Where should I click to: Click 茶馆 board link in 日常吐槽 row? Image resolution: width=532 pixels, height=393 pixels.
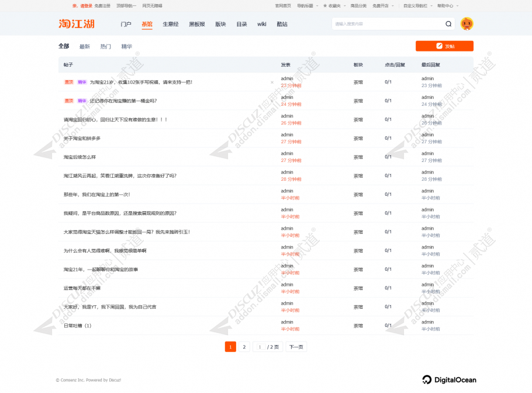[358, 326]
